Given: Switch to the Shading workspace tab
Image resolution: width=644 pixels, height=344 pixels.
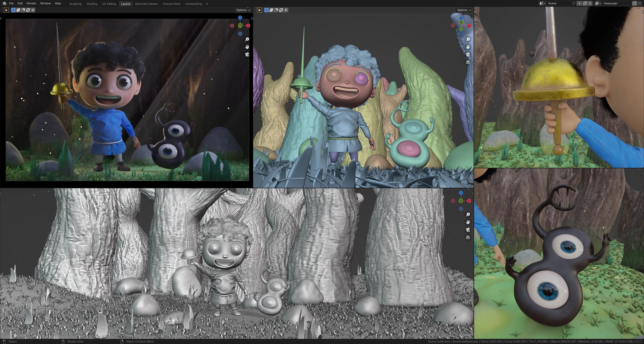Looking at the screenshot, I should pos(92,4).
